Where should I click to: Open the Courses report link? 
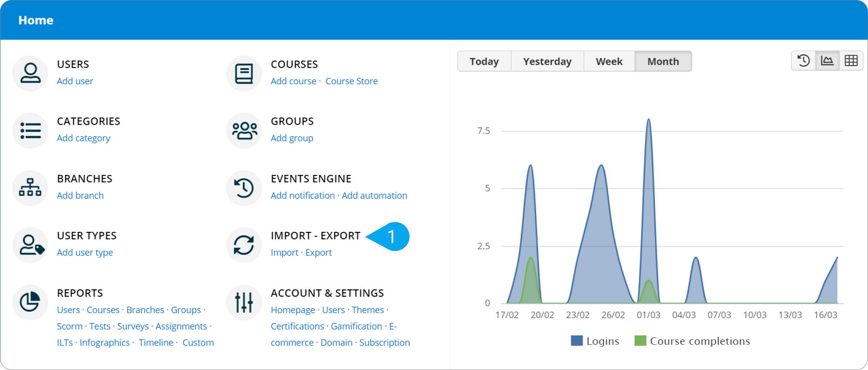[103, 310]
